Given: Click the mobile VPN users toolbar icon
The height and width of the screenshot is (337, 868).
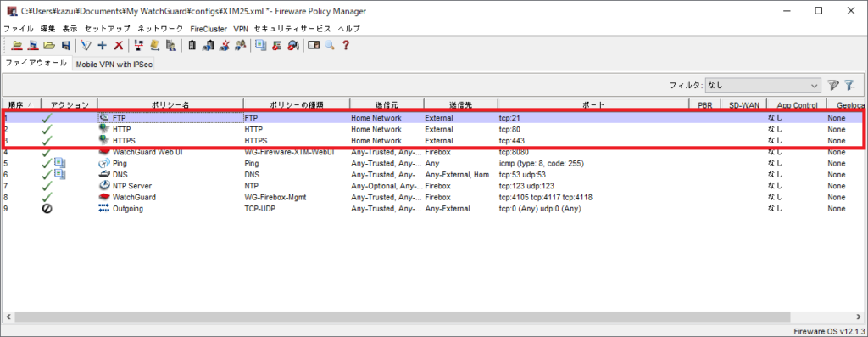Looking at the screenshot, I should click(240, 46).
